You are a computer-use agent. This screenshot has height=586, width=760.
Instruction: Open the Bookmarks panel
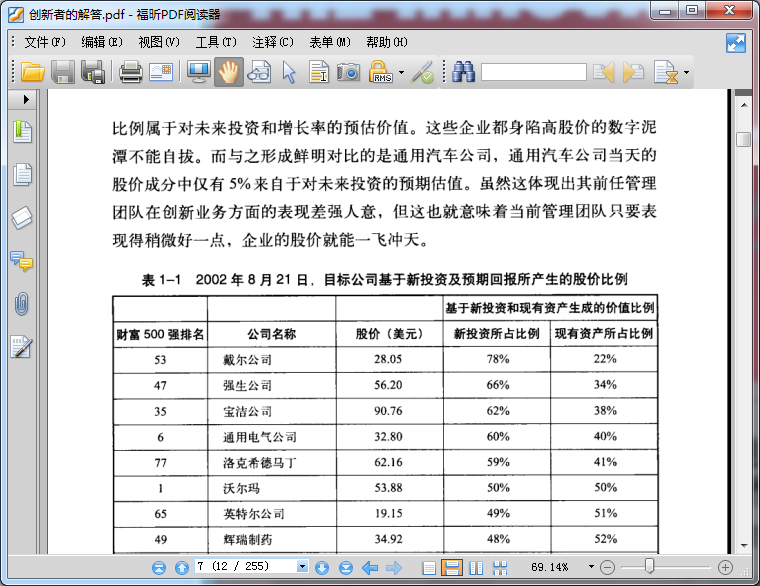22,131
